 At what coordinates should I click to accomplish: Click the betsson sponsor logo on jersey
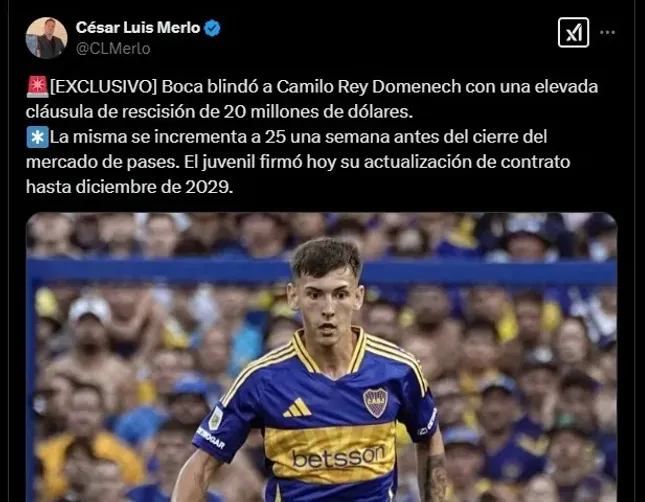click(x=339, y=457)
